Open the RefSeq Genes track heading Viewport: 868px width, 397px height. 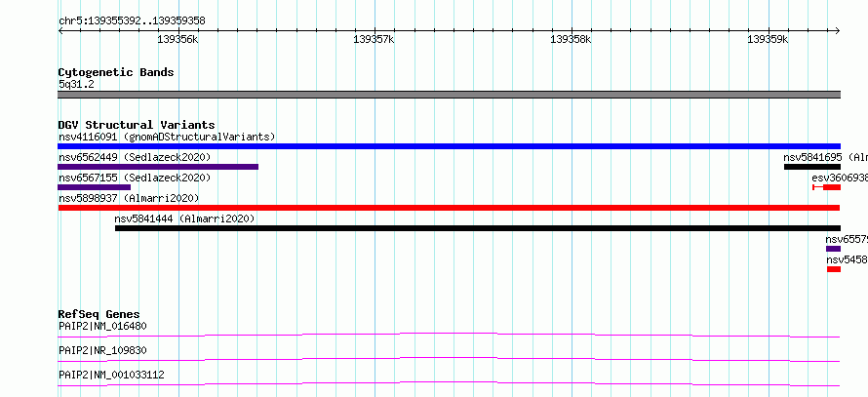click(99, 314)
